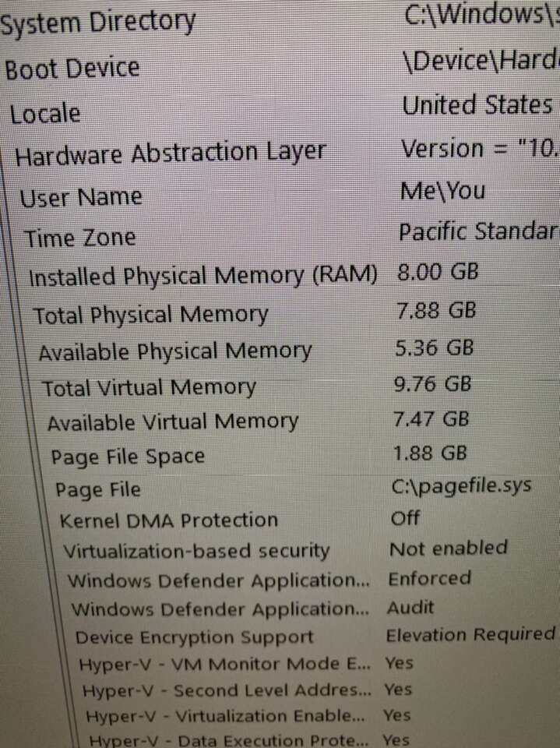Click the User Name entry
The width and height of the screenshot is (560, 748).
(x=81, y=197)
